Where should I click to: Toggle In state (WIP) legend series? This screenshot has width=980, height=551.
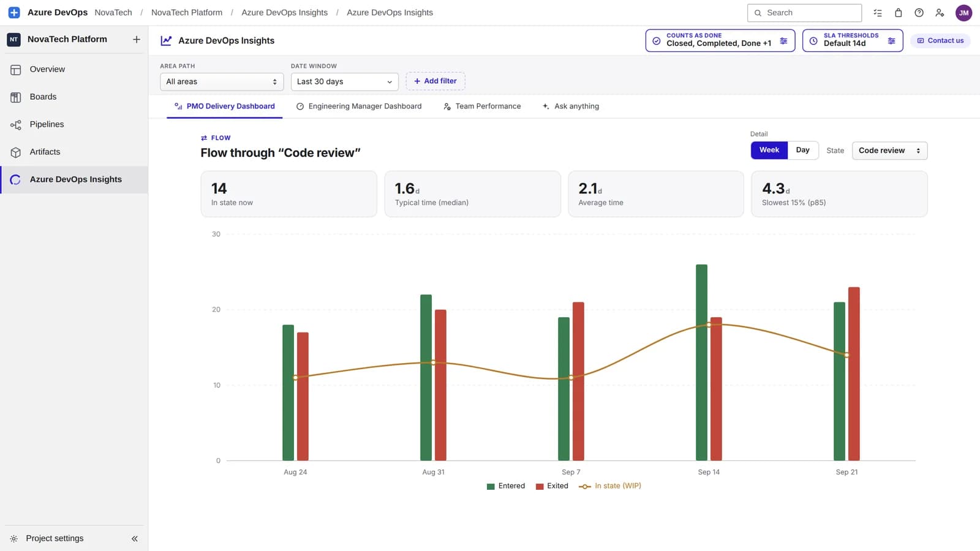coord(610,486)
